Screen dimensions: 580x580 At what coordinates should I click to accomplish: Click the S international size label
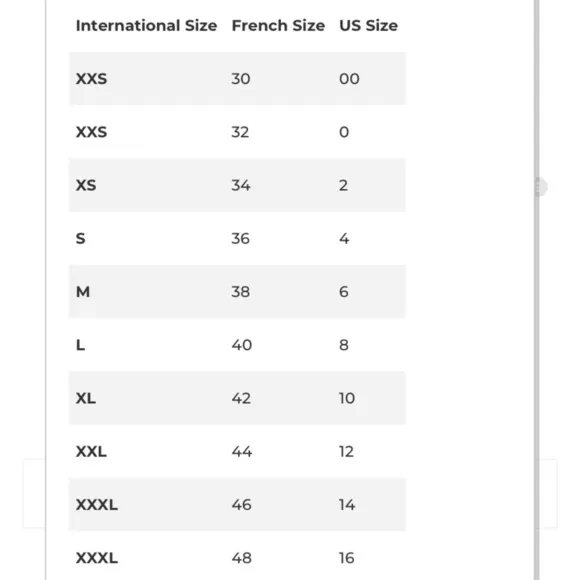pyautogui.click(x=80, y=239)
